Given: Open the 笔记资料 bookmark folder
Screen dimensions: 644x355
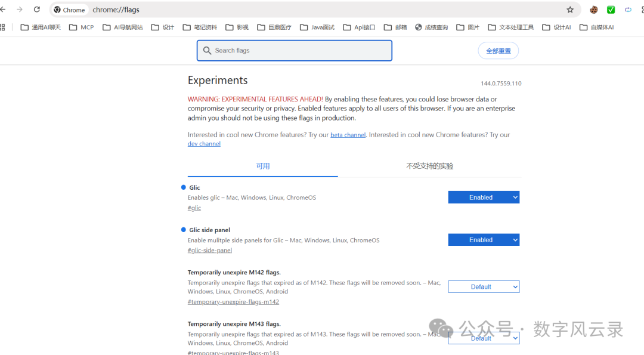Looking at the screenshot, I should (x=200, y=27).
